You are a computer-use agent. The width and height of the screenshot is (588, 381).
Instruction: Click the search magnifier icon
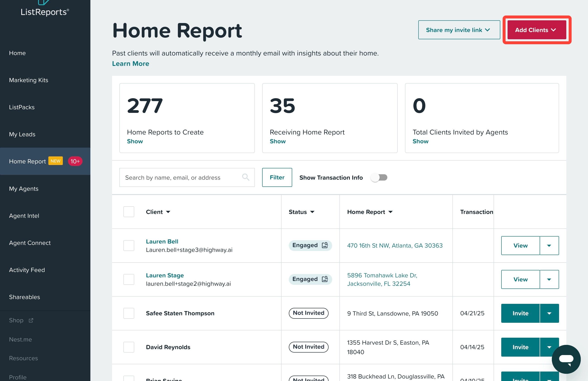pyautogui.click(x=246, y=177)
